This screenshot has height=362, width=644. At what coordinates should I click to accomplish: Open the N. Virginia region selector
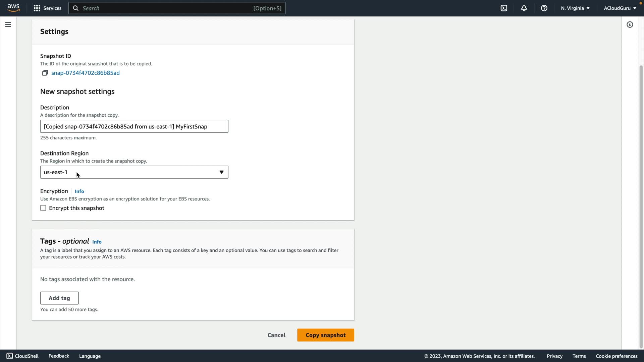point(575,8)
